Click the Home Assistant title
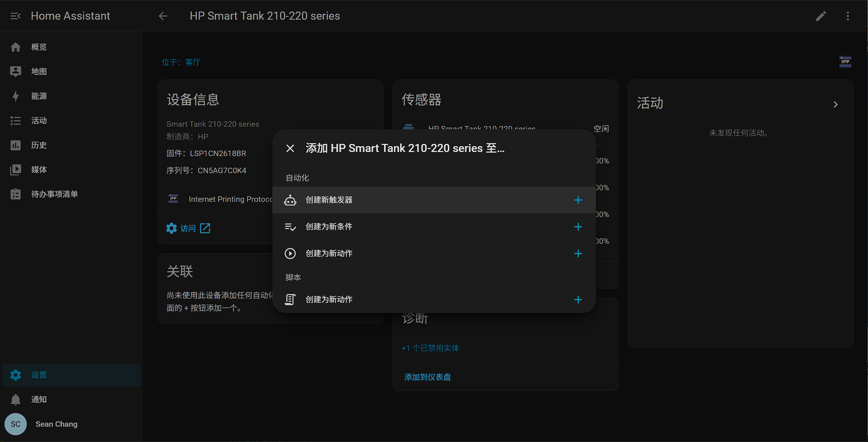This screenshot has width=868, height=442. click(x=71, y=16)
